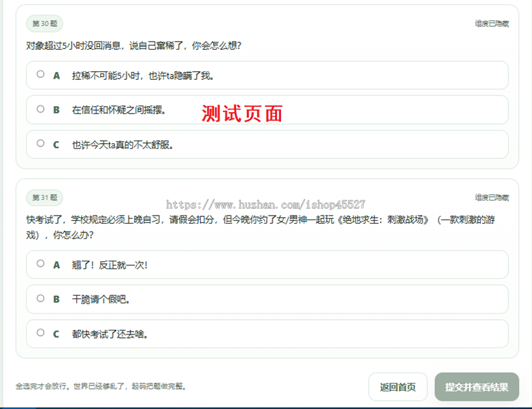This screenshot has height=409, width=532.
Task: Click 维度已隐藏 label on question 31
Action: [x=492, y=197]
